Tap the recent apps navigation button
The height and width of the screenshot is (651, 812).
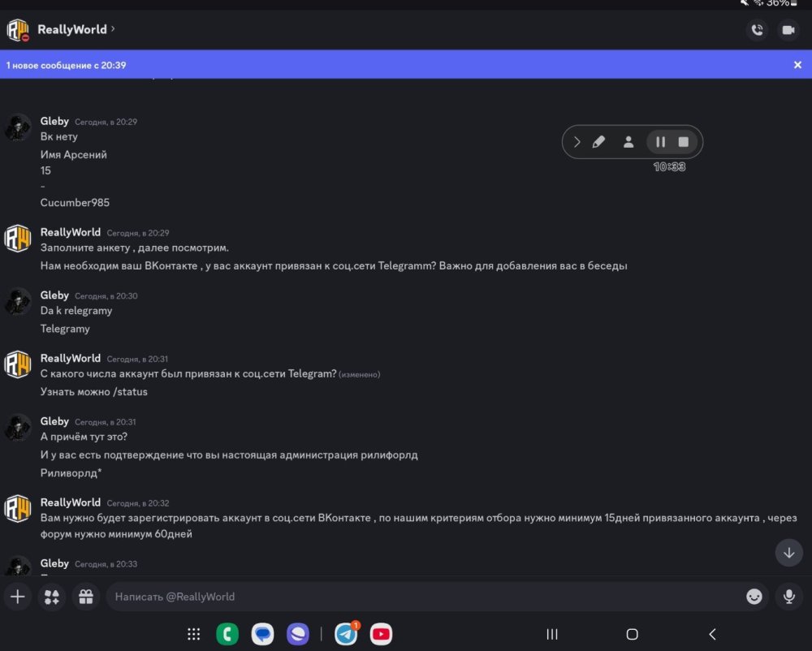(552, 634)
